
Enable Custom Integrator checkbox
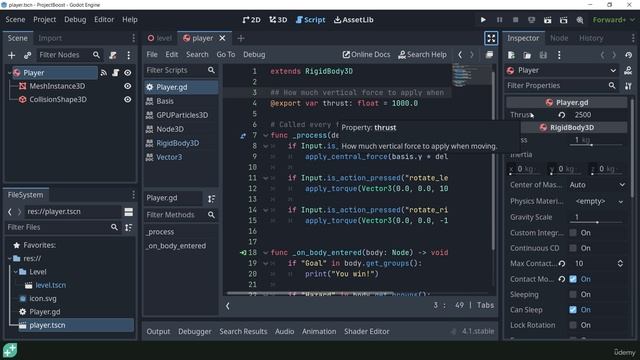tap(573, 233)
